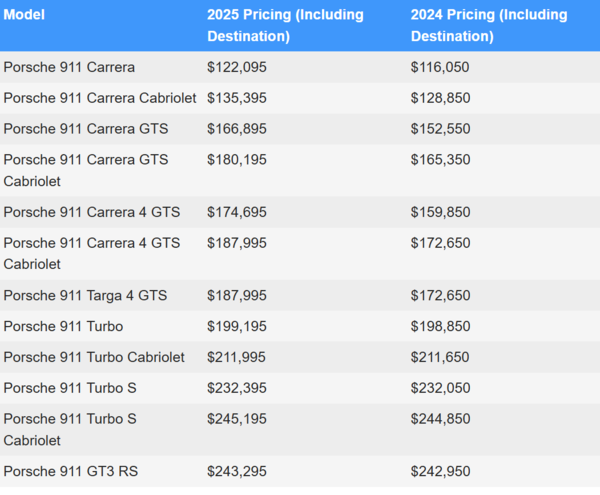The image size is (600, 495).
Task: Click the $211,650 price cell
Action: tap(440, 357)
